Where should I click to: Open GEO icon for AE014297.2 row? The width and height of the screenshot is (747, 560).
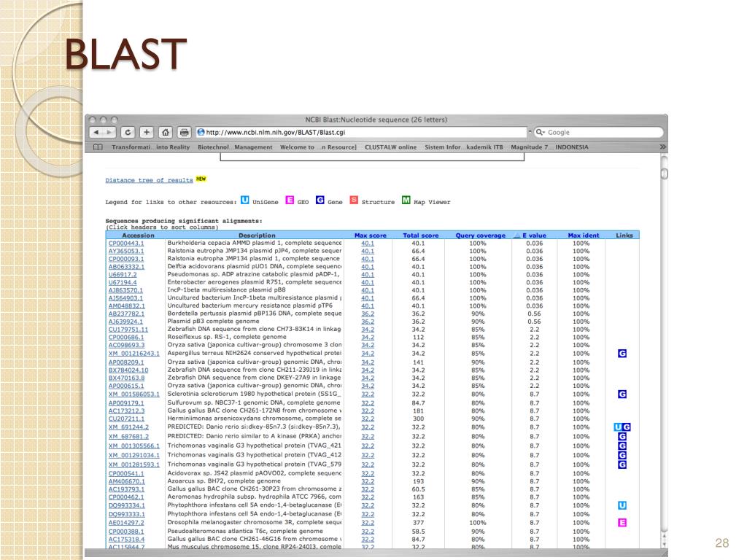[x=622, y=522]
